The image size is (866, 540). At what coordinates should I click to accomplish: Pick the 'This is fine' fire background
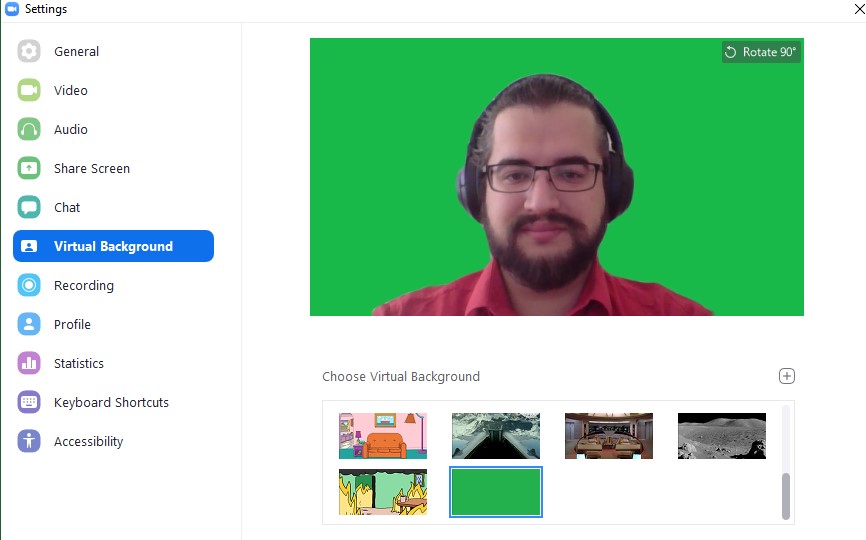(x=383, y=492)
